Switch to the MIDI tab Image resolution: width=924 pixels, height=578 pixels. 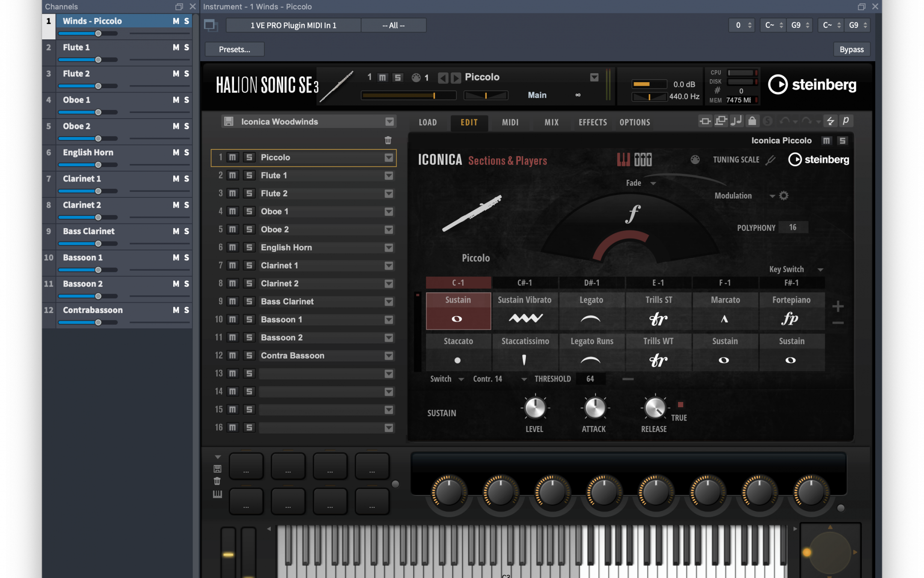point(510,122)
